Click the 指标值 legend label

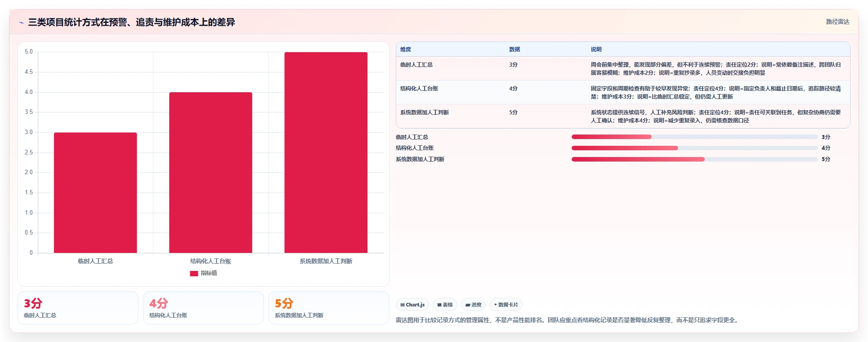pos(209,273)
